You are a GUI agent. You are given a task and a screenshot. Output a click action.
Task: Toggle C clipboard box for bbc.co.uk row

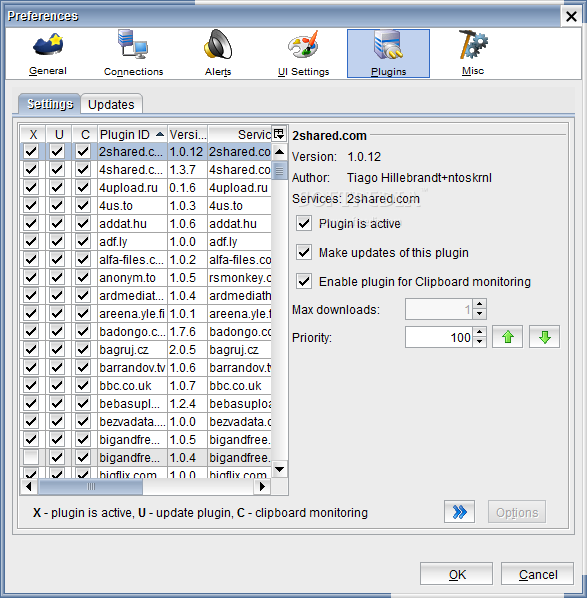pos(83,385)
